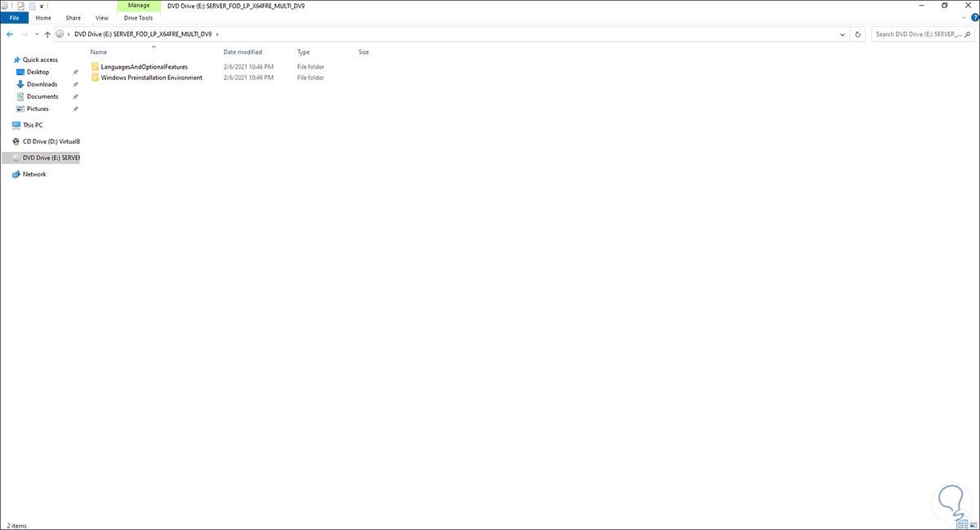
Task: Switch to the View ribbon tab
Action: point(101,17)
